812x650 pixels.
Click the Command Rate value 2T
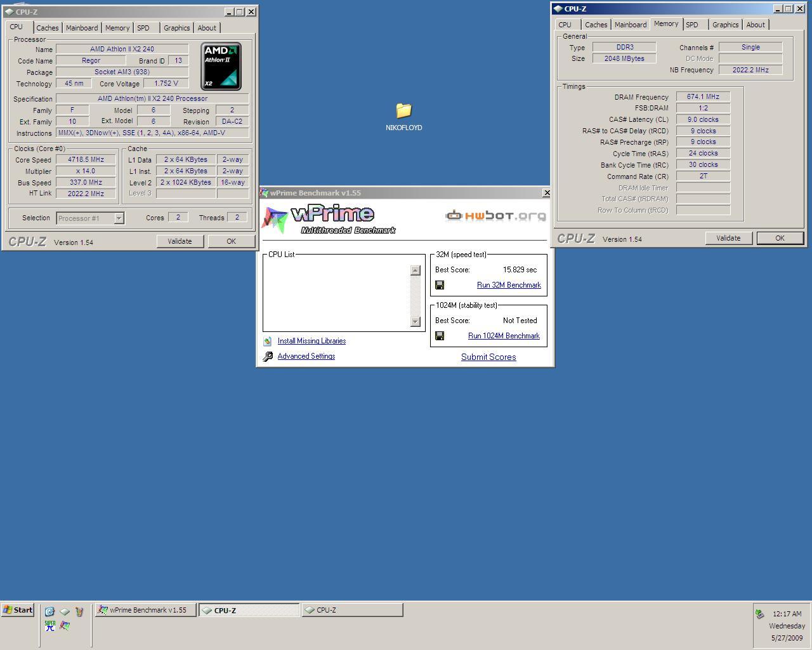(x=703, y=176)
